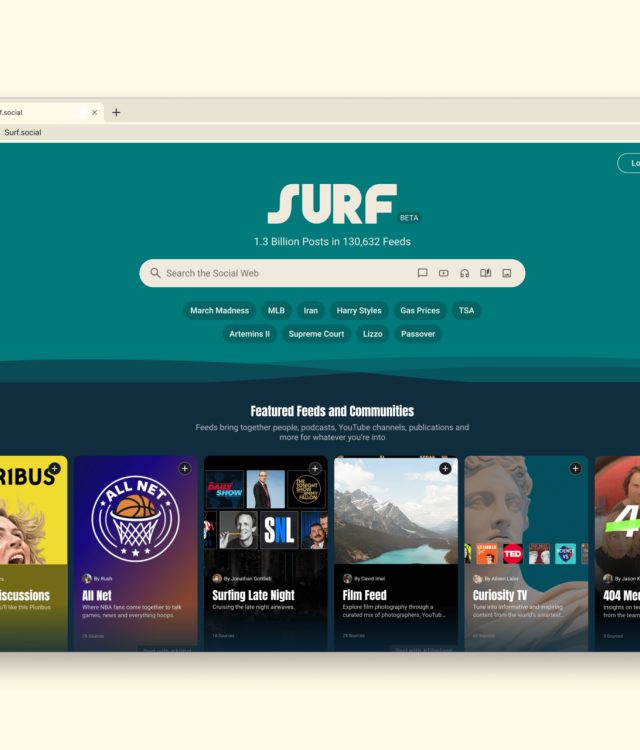Click the mountain lake photo on Film Feed
This screenshot has height=750, width=640.
click(396, 510)
